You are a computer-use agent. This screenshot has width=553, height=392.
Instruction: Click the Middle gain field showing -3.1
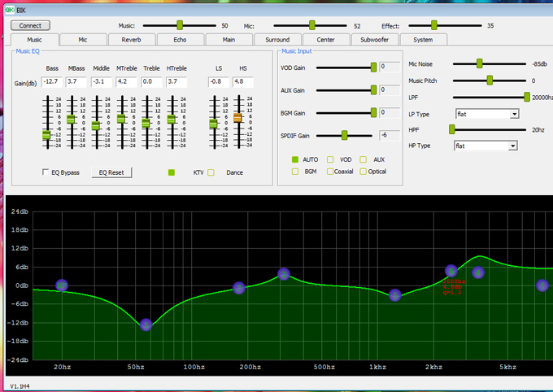101,81
